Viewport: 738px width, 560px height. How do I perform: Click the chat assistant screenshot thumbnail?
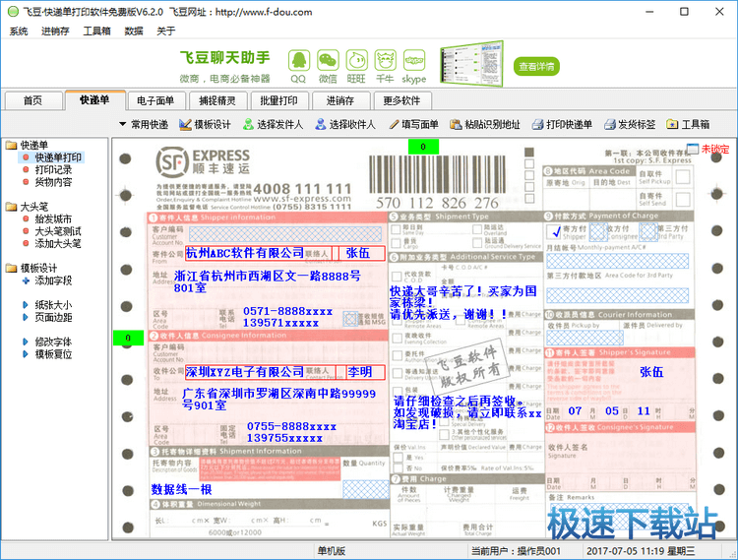(471, 65)
